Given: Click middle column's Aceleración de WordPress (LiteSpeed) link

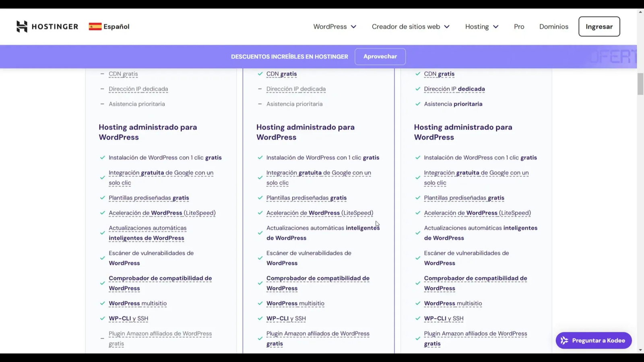Looking at the screenshot, I should pos(320,213).
